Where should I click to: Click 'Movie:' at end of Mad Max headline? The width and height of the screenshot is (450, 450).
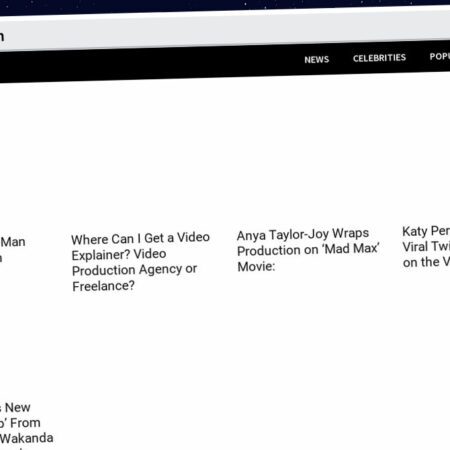coord(256,266)
